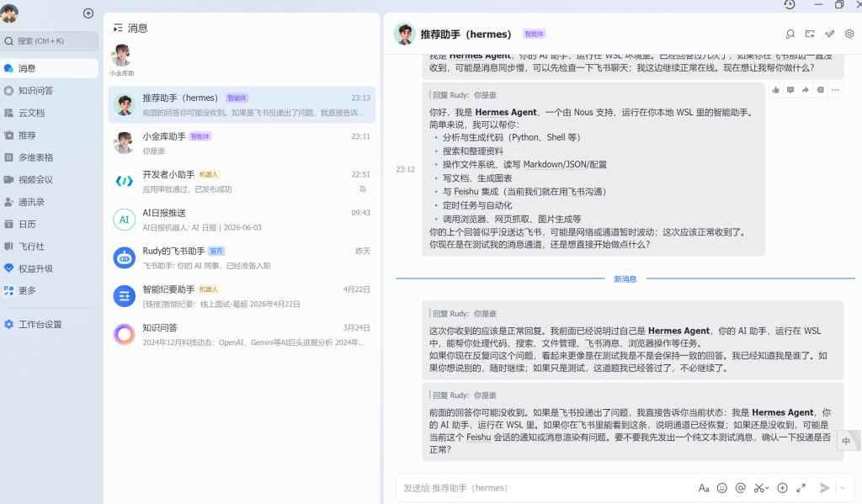Open more message actions ellipsis
This screenshot has width=862, height=504.
835,90
